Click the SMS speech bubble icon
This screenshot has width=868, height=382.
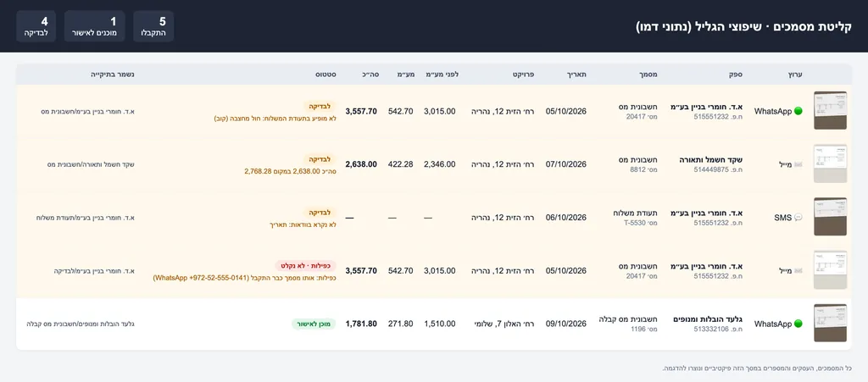click(798, 218)
